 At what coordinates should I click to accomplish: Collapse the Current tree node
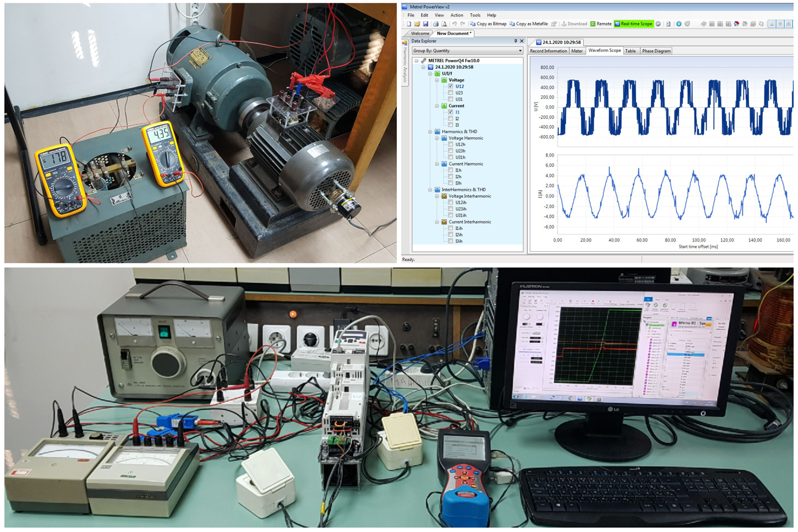(x=437, y=106)
